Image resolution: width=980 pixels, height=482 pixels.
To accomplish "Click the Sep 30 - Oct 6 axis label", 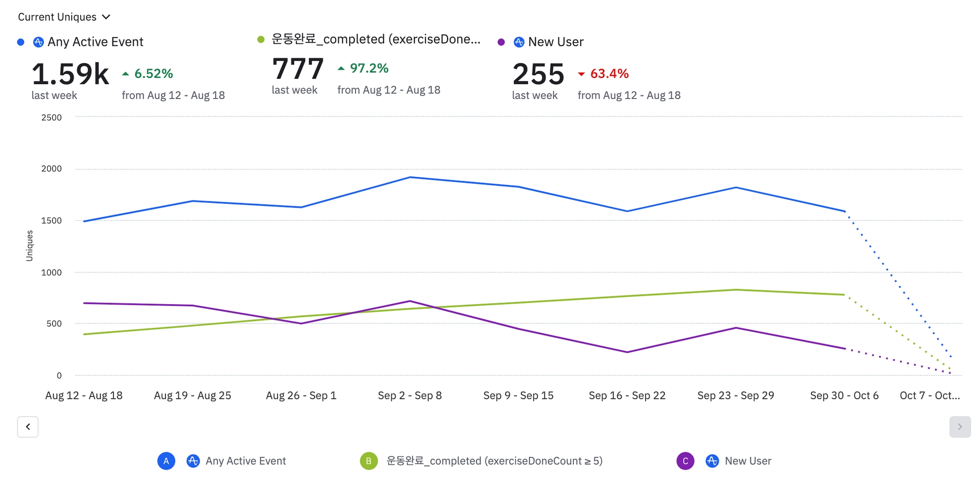I will (844, 395).
